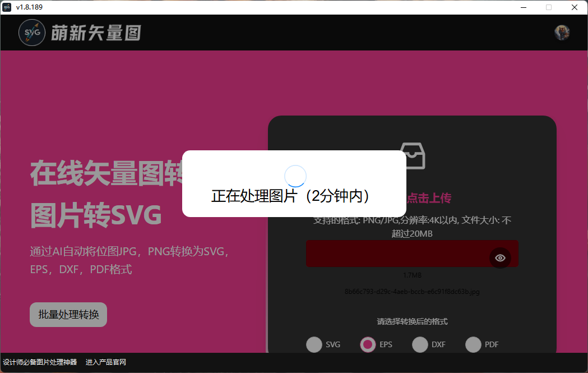588x373 pixels.
Task: Click the app icon in the title bar
Action: click(7, 7)
